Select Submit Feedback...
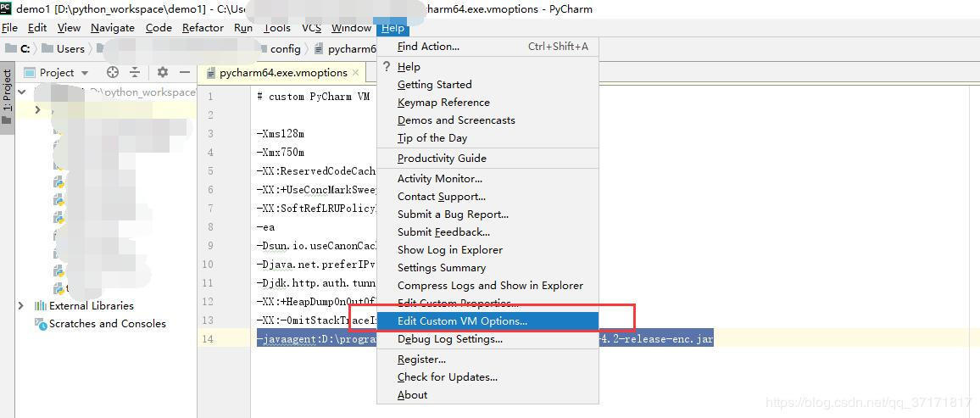This screenshot has width=980, height=418. 487,231
